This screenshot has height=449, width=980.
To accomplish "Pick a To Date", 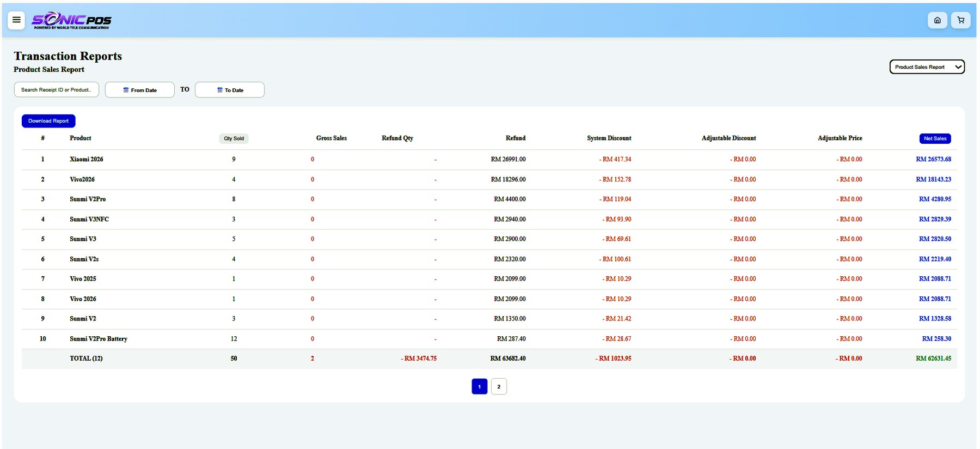I will [x=230, y=90].
